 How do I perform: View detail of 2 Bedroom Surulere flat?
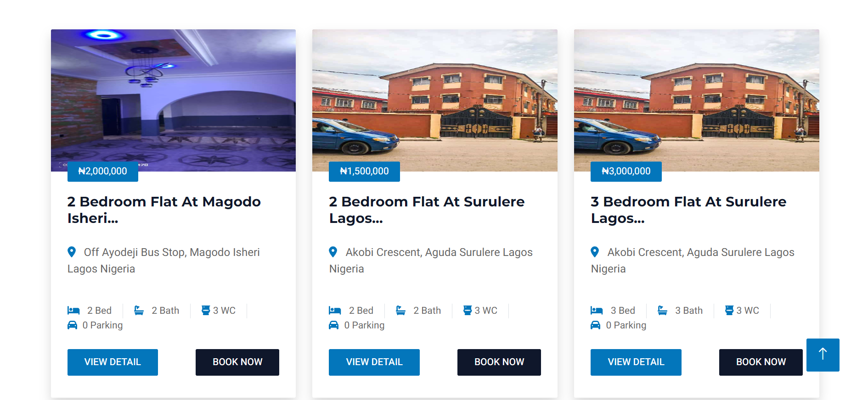pyautogui.click(x=374, y=362)
